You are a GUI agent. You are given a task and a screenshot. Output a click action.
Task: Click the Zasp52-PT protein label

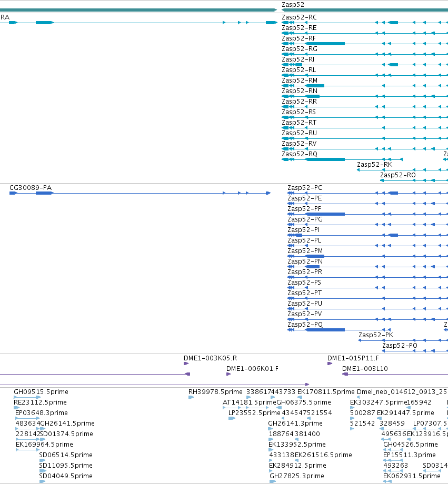tap(305, 293)
